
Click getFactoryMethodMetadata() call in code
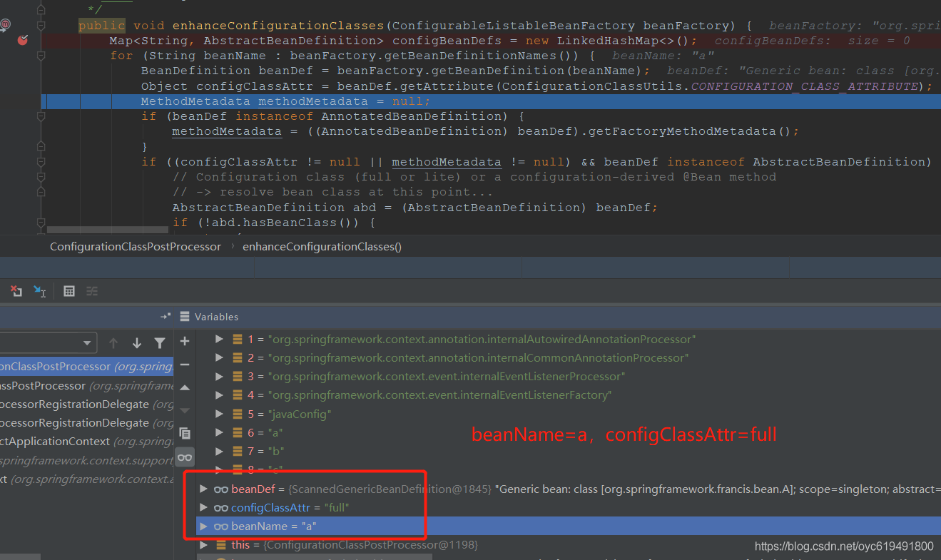click(x=698, y=131)
